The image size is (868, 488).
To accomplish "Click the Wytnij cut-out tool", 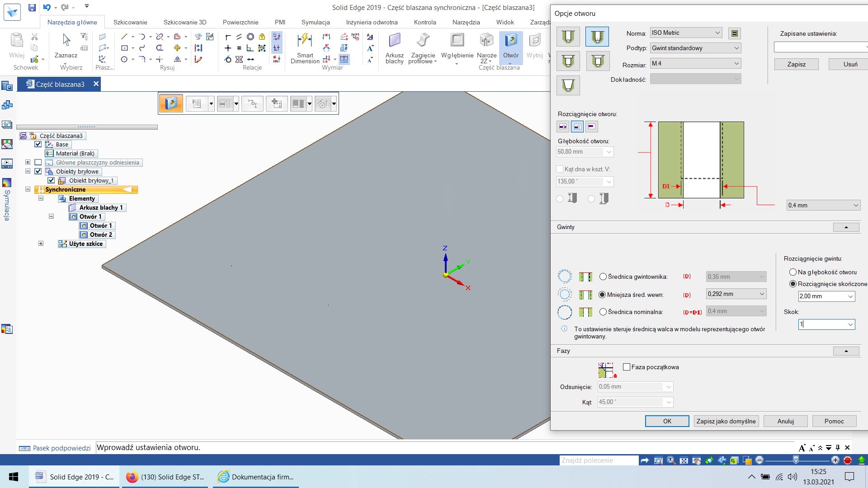I will tap(534, 46).
